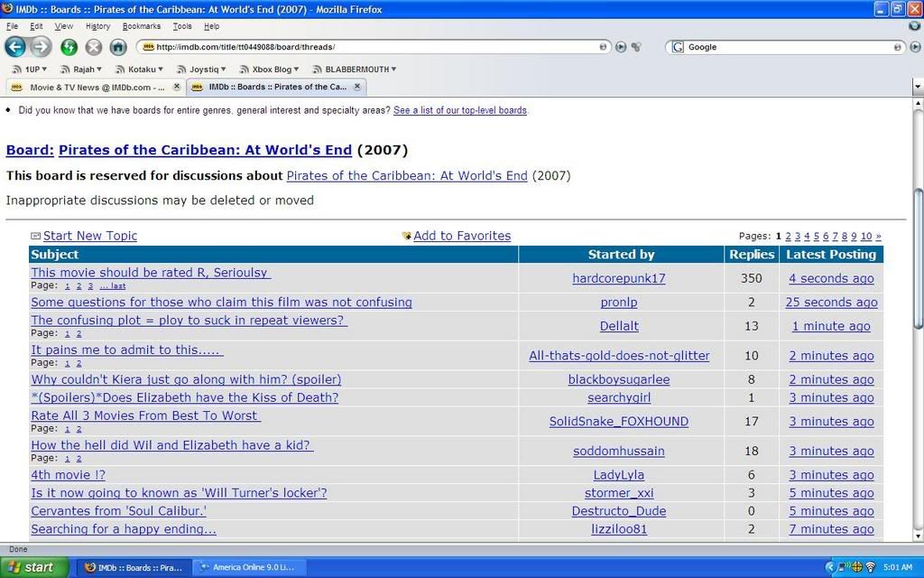Click the IMDb favicon in address bar

149,47
